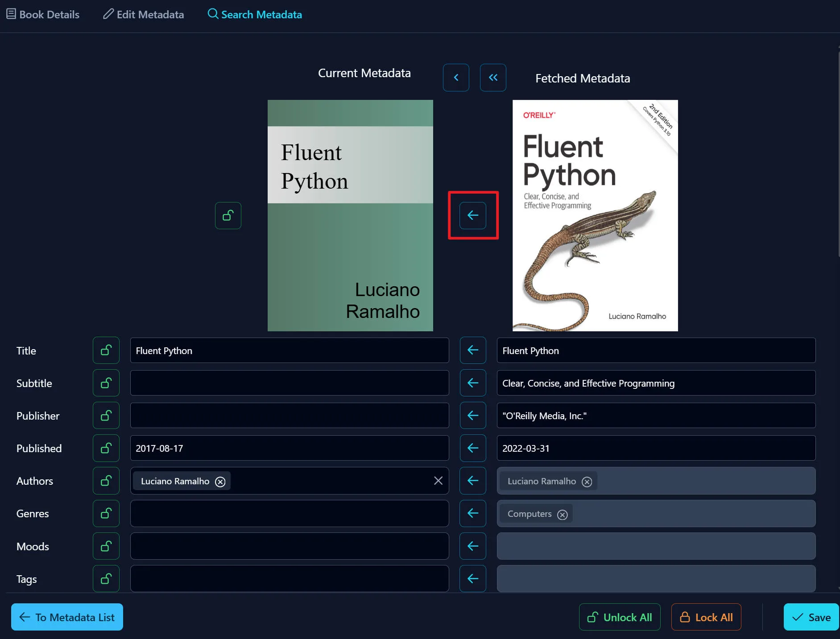Click the current Subtitle input field
Image resolution: width=840 pixels, height=639 pixels.
(x=289, y=383)
